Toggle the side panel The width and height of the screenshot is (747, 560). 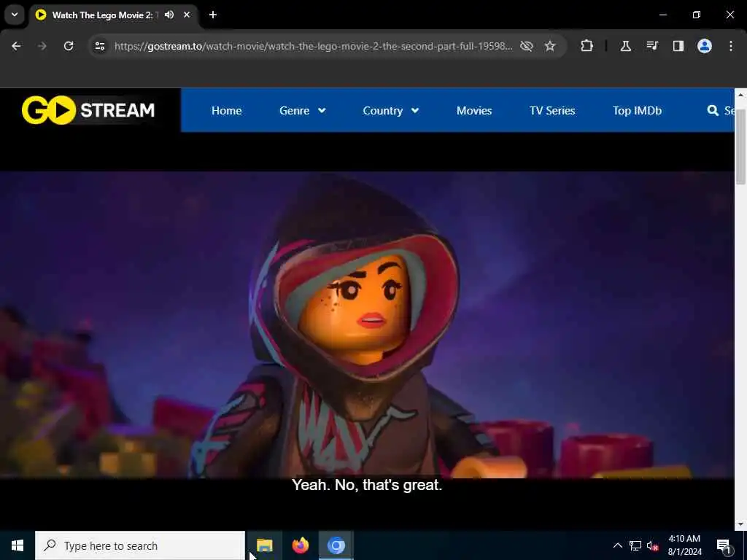point(678,46)
